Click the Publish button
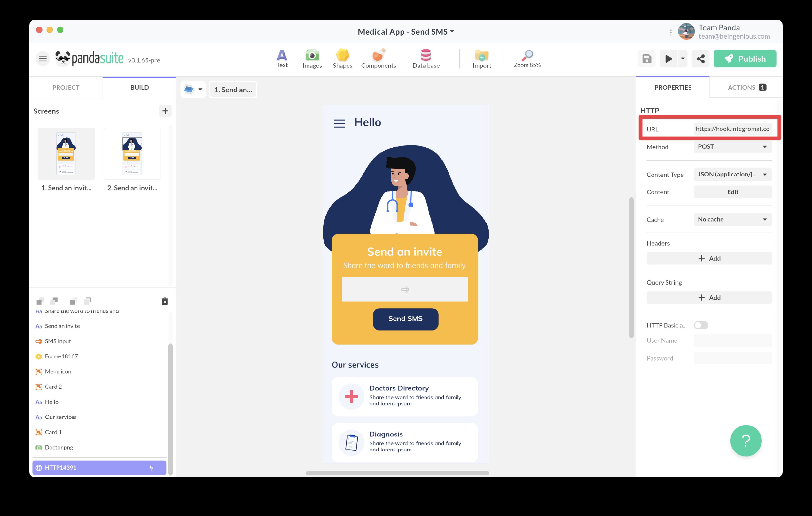This screenshot has height=516, width=812. pyautogui.click(x=745, y=59)
